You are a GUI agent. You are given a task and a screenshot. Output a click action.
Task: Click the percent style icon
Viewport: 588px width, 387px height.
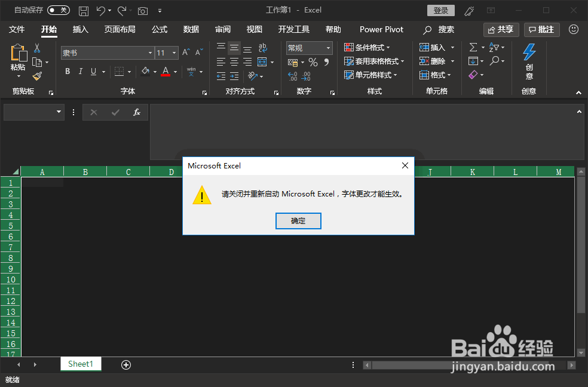(x=313, y=62)
